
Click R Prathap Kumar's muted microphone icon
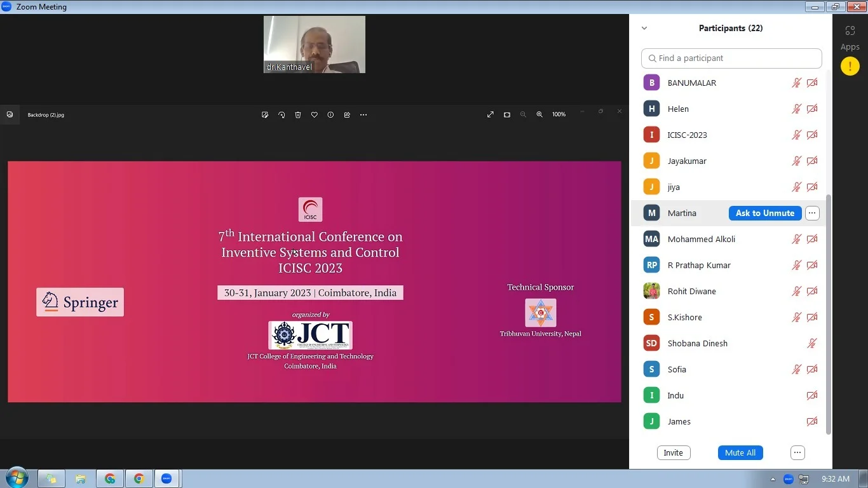click(x=797, y=265)
